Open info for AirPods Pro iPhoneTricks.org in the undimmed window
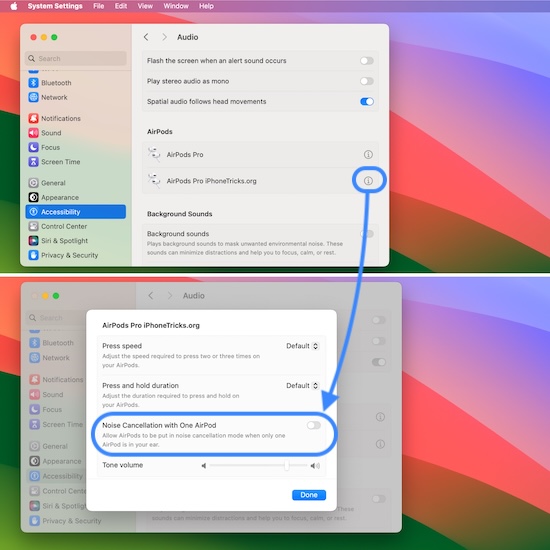 pyautogui.click(x=368, y=181)
